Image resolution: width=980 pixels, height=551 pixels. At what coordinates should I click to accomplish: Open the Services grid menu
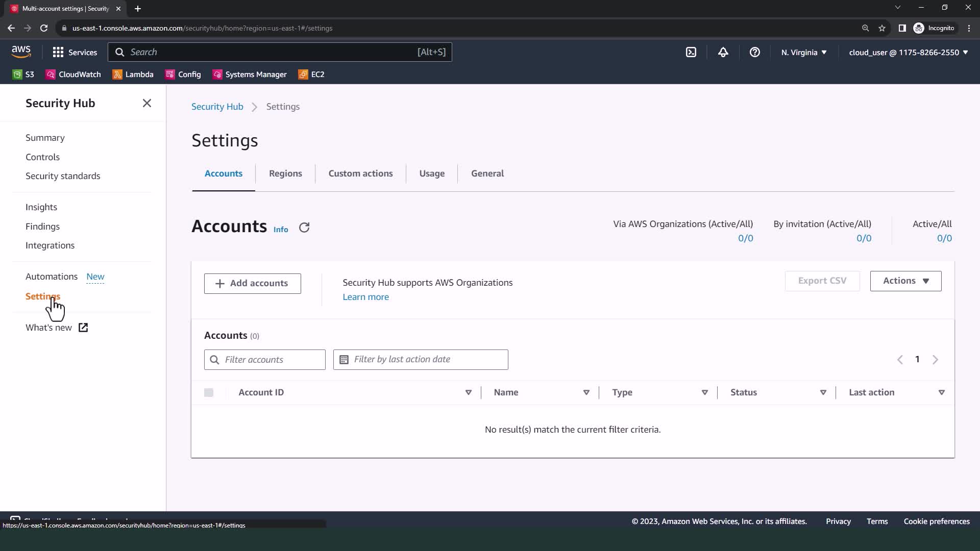75,52
